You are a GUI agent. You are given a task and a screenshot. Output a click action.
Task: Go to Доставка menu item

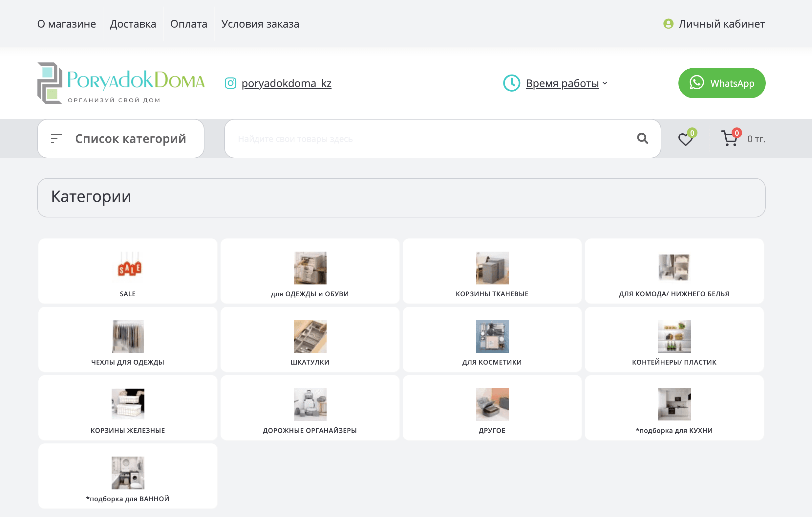(x=133, y=24)
